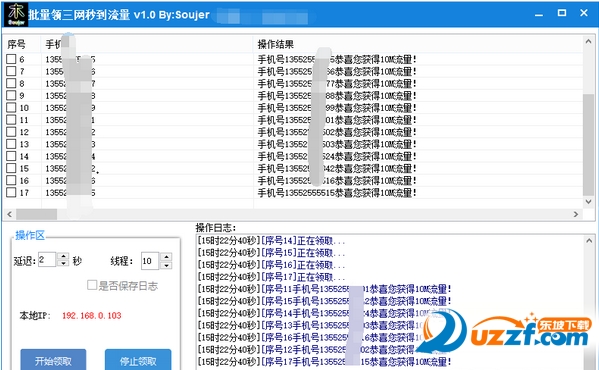
Task: Check the box for row 12
Action: [11, 132]
